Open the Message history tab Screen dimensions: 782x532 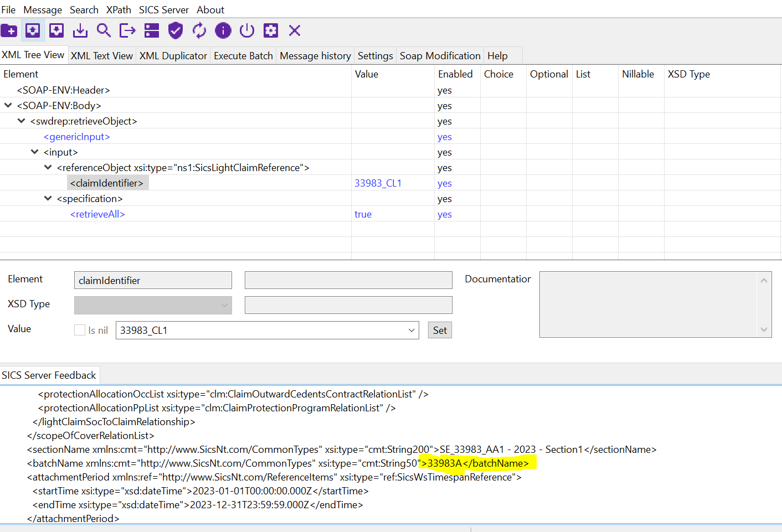315,56
